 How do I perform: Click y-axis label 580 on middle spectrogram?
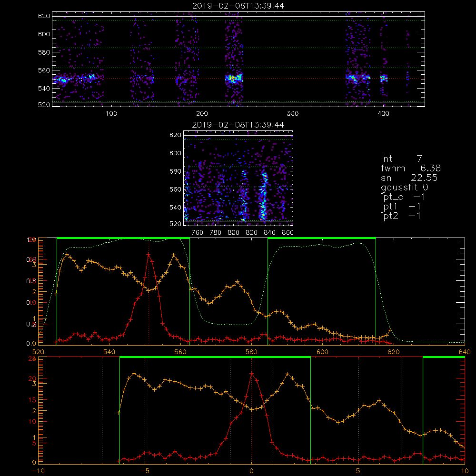[175, 171]
